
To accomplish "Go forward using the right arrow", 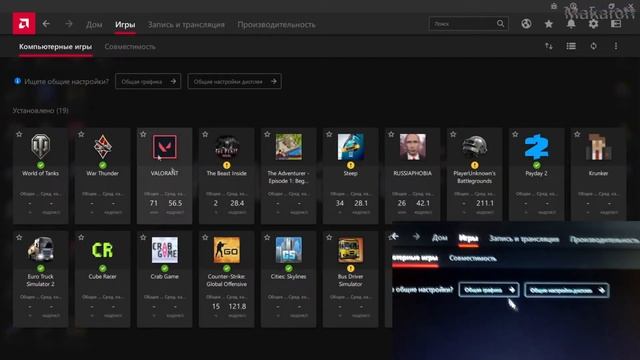I will click(x=69, y=24).
